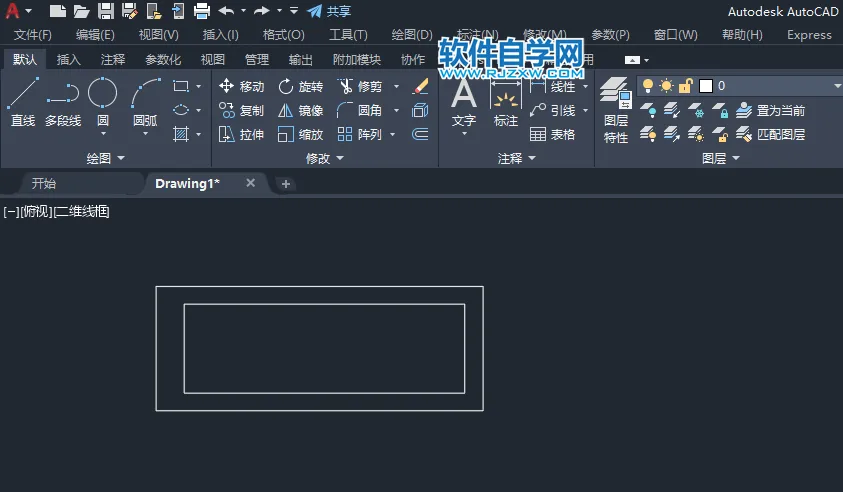Click the Open folder icon in quick access
Image resolution: width=843 pixels, height=492 pixels.
tap(81, 11)
